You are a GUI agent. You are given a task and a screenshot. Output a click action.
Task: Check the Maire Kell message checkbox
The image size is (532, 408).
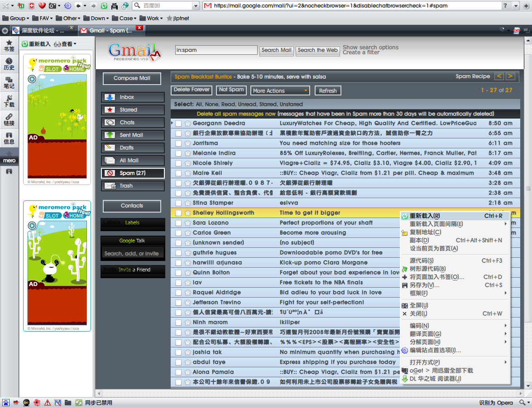click(x=178, y=173)
